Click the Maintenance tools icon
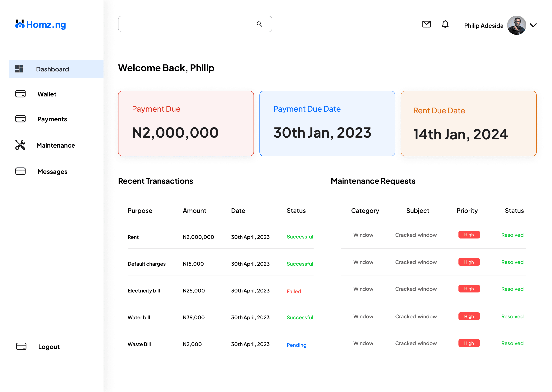The image size is (552, 392). tap(20, 145)
